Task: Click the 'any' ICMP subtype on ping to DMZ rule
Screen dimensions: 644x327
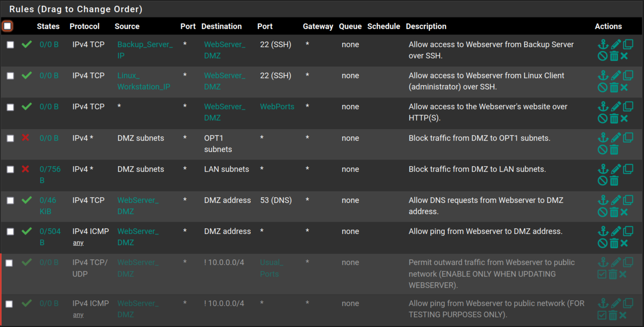Action: [x=78, y=243]
